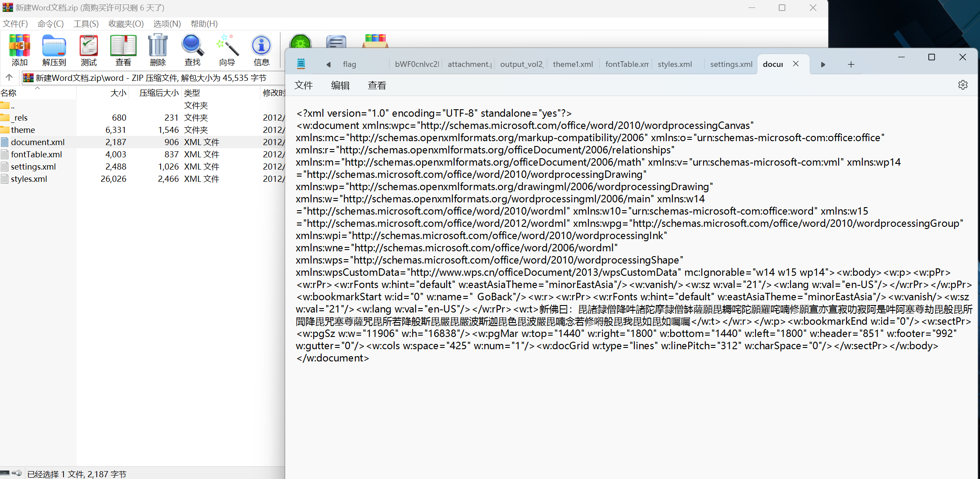Open the 帮助(H) menu in WinRAR
The image size is (980, 479).
click(x=204, y=24)
